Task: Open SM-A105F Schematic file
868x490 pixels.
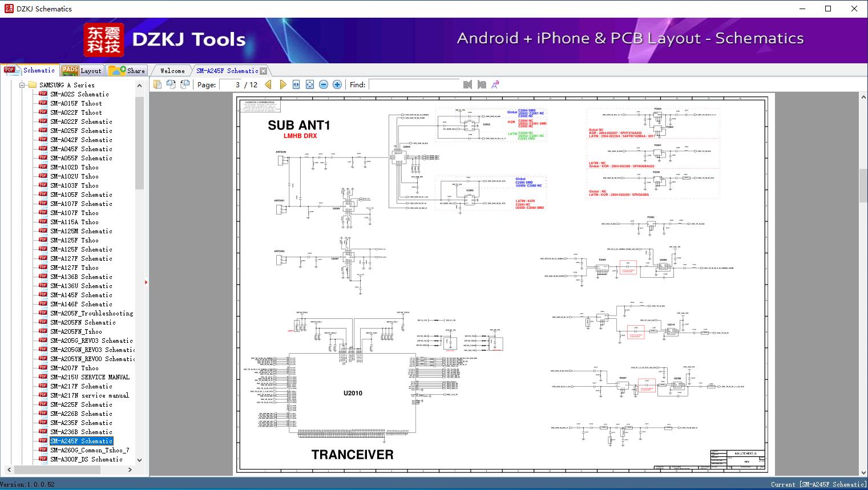Action: [x=81, y=195]
